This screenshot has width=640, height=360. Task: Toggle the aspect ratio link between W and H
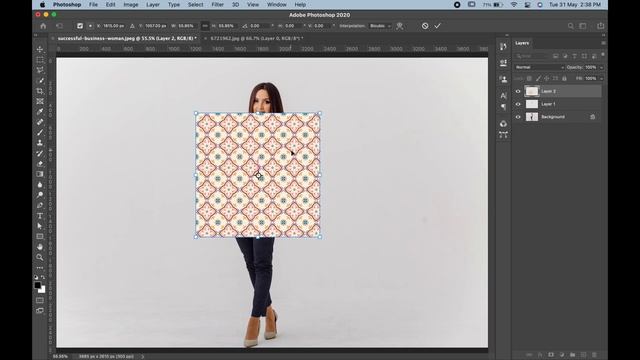click(x=205, y=26)
